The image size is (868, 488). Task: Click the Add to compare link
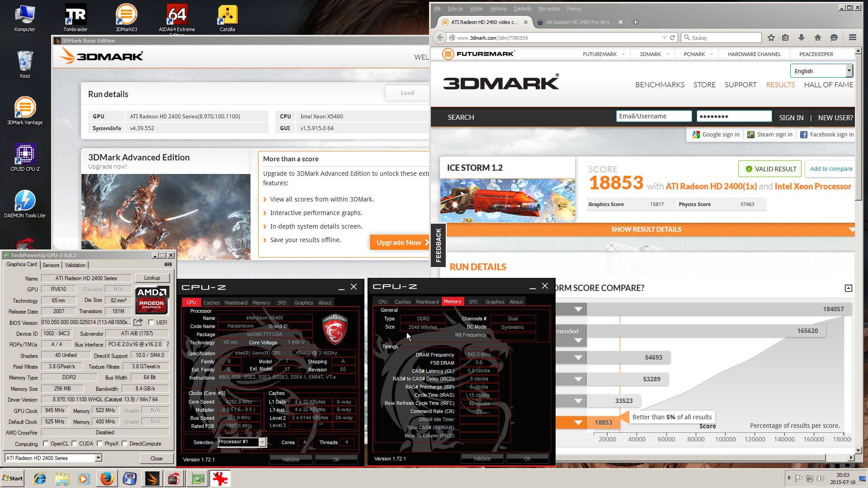click(x=831, y=169)
